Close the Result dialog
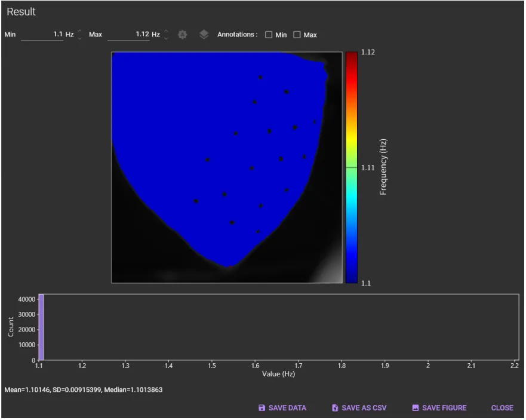 (502, 408)
